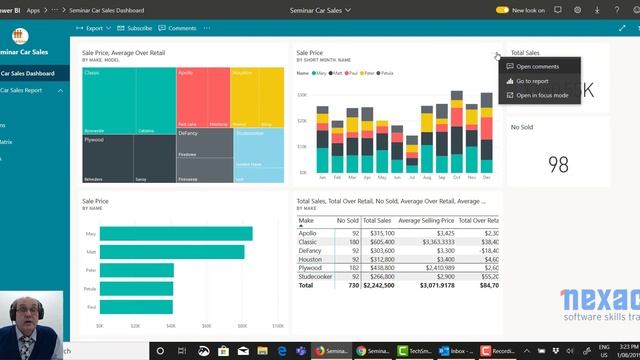Click the Make column header in table

coord(306,220)
